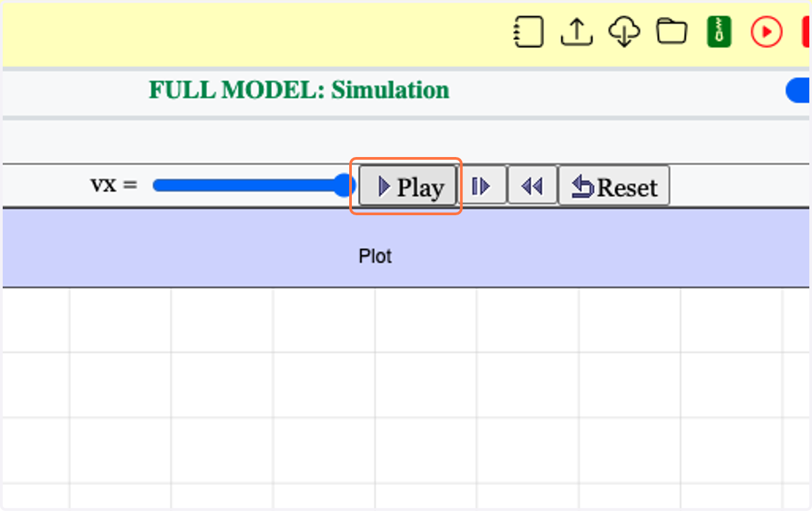Click the vx = label
812x511 pixels.
point(114,184)
